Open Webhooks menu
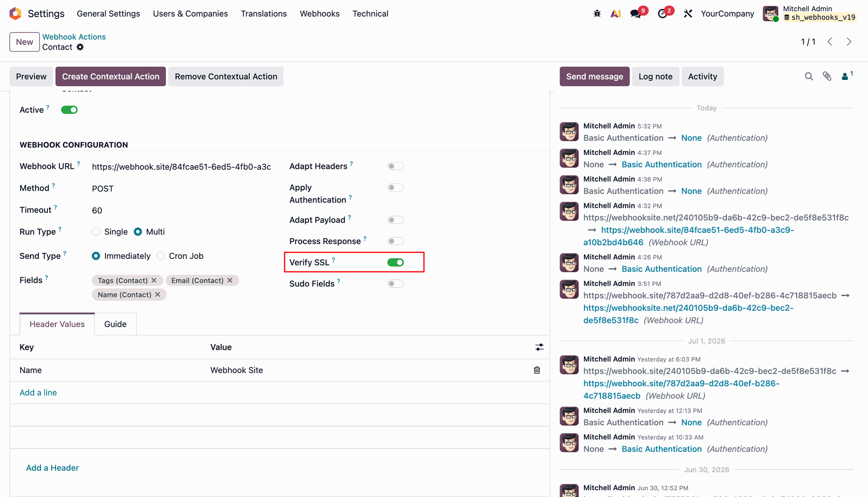Screen dimensions: 868x497 (x=320, y=14)
